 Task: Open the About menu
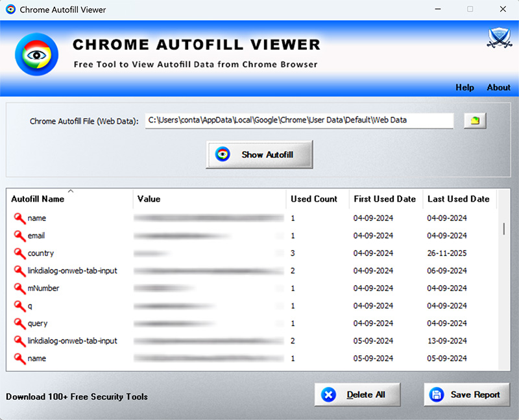coord(498,87)
